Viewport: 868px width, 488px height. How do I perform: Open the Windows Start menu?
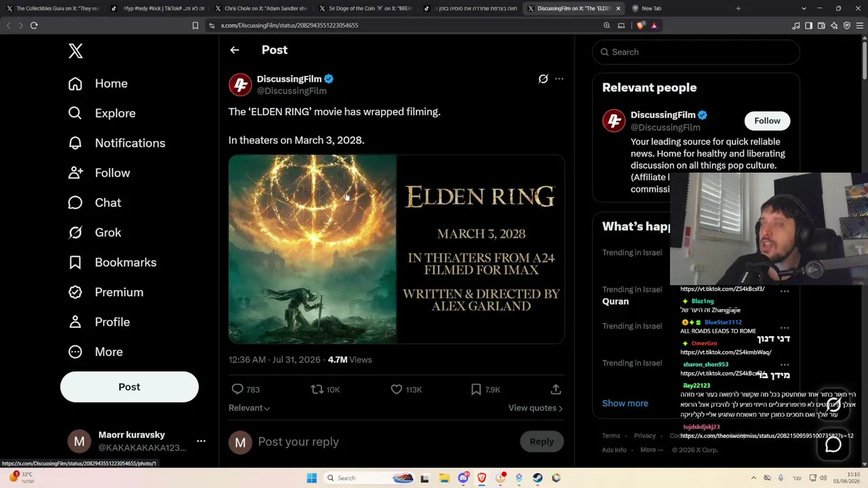(311, 478)
